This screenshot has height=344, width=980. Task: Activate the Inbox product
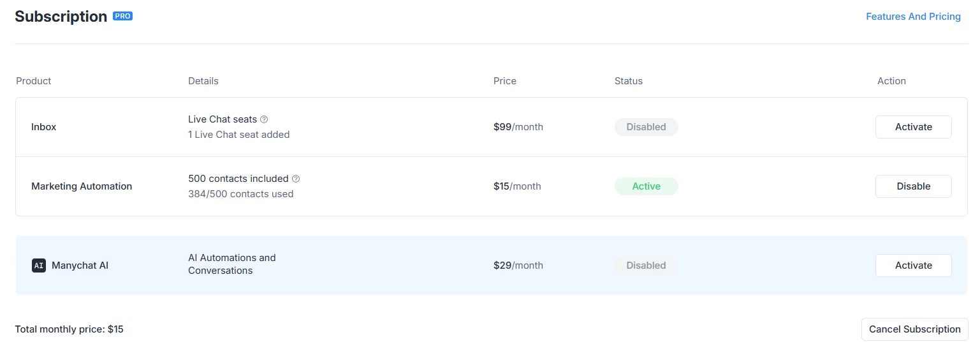913,127
